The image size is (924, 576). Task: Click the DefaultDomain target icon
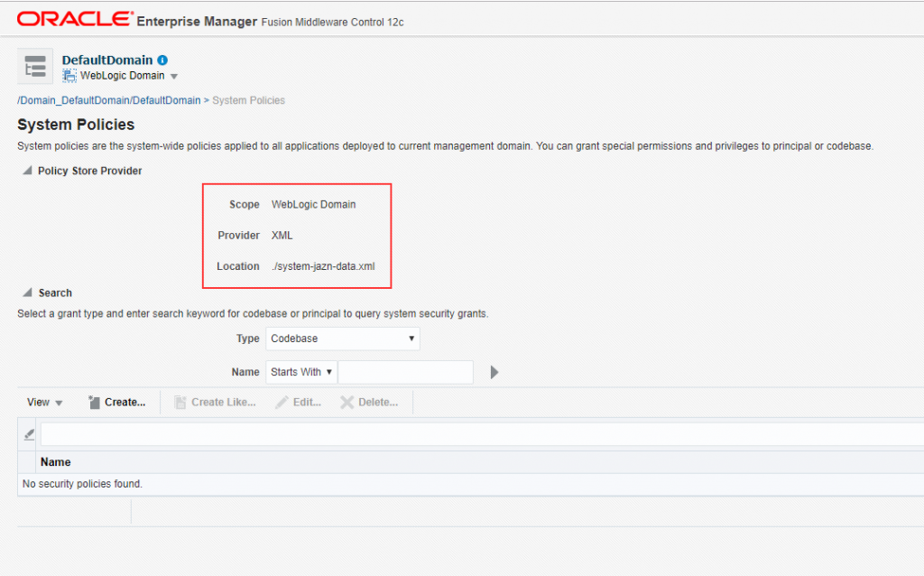(x=35, y=67)
